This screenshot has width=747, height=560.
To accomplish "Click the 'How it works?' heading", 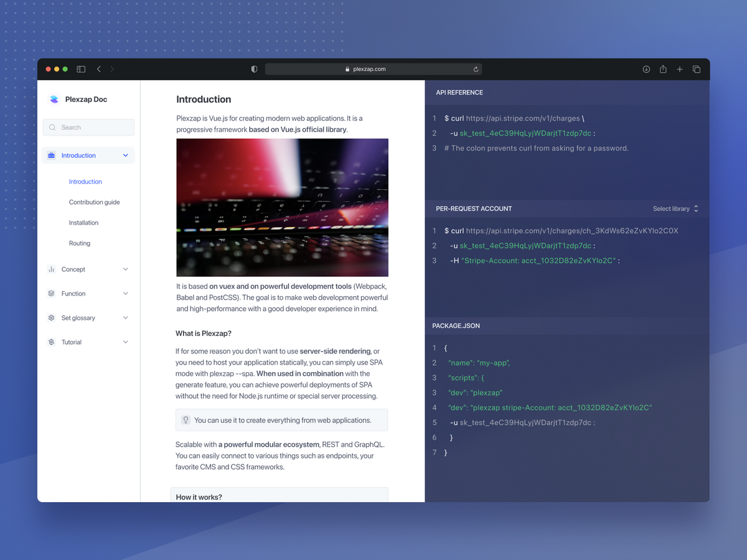I will [199, 497].
